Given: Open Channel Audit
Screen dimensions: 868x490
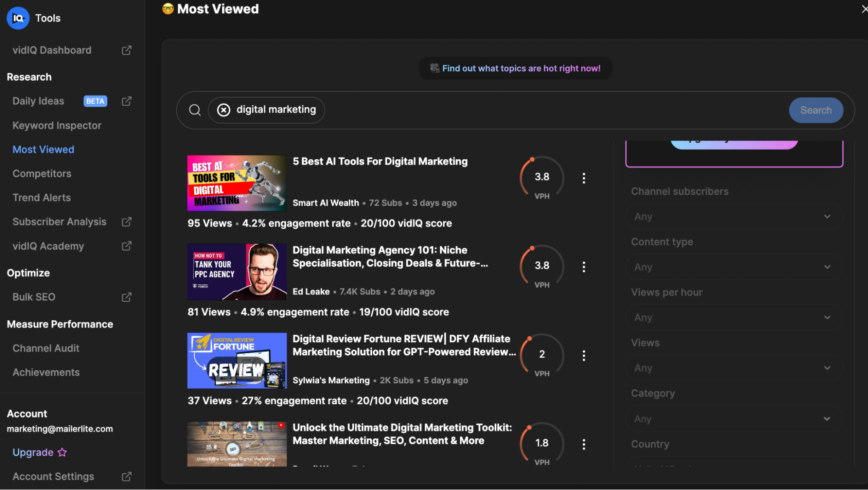Looking at the screenshot, I should (x=46, y=348).
